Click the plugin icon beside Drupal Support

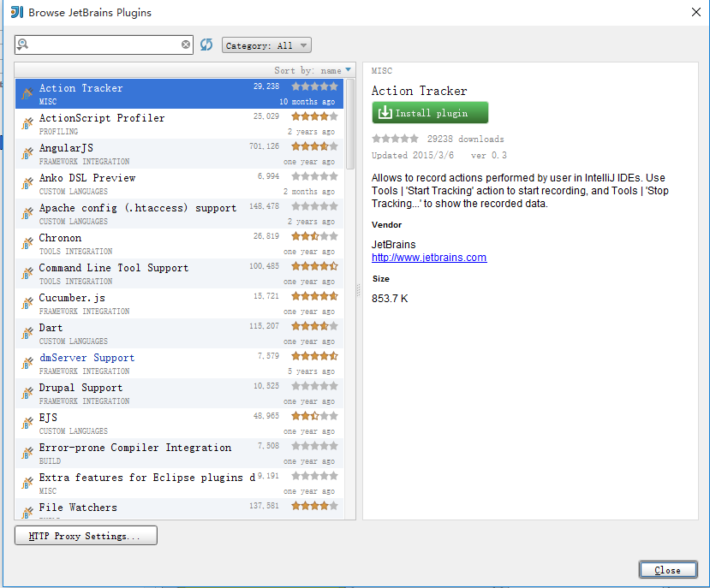point(27,393)
